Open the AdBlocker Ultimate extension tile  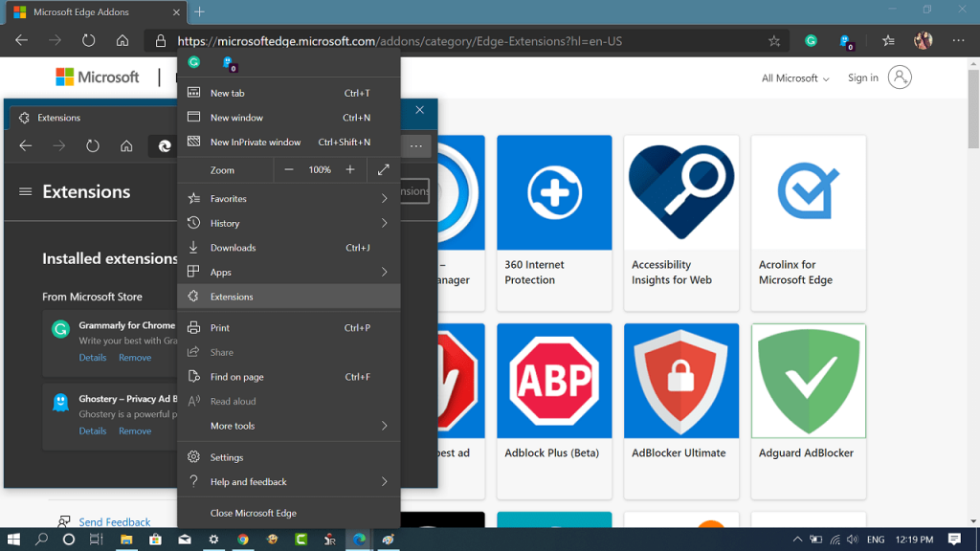click(x=681, y=411)
